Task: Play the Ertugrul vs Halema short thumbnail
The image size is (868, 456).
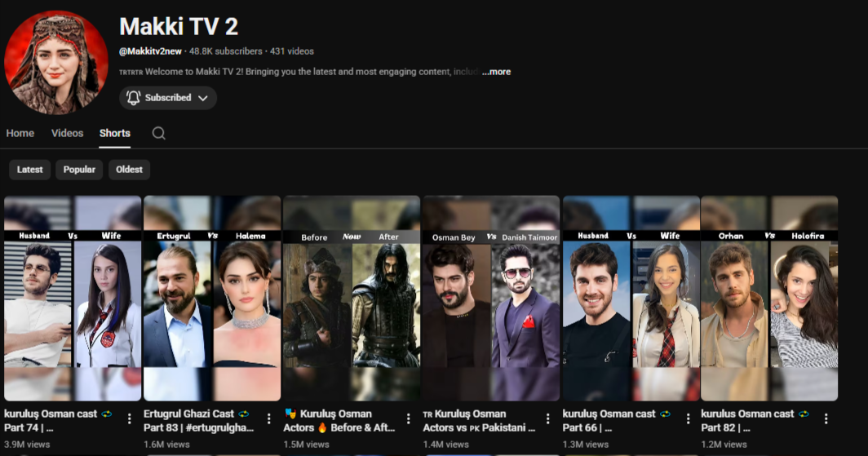Action: 212,298
